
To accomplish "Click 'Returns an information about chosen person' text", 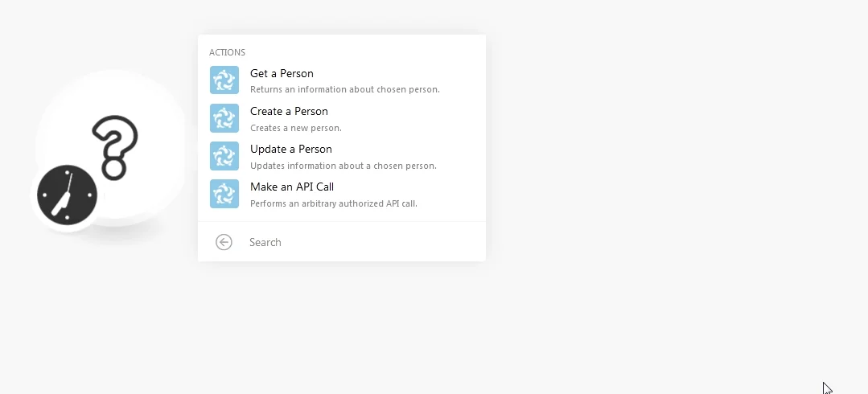I will (x=345, y=89).
